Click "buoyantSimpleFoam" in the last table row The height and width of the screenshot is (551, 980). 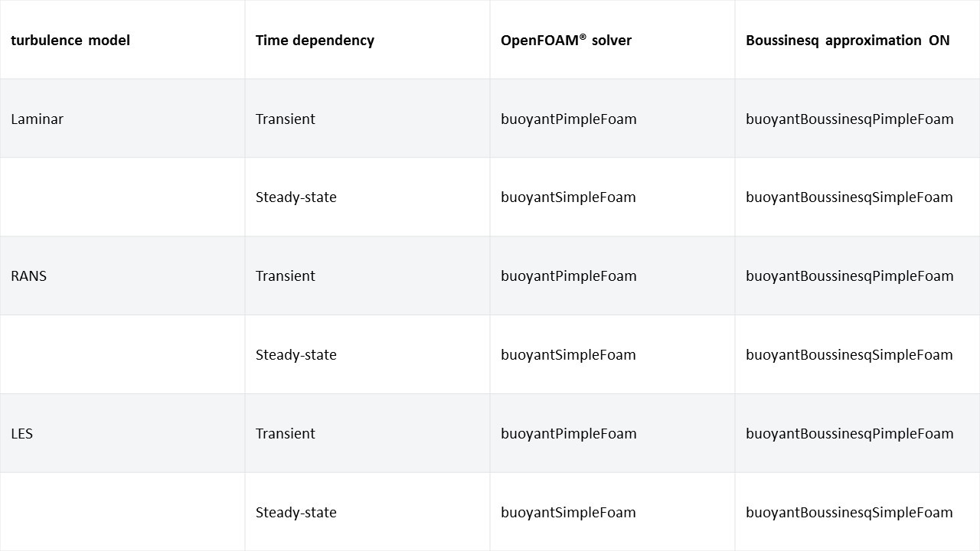568,513
